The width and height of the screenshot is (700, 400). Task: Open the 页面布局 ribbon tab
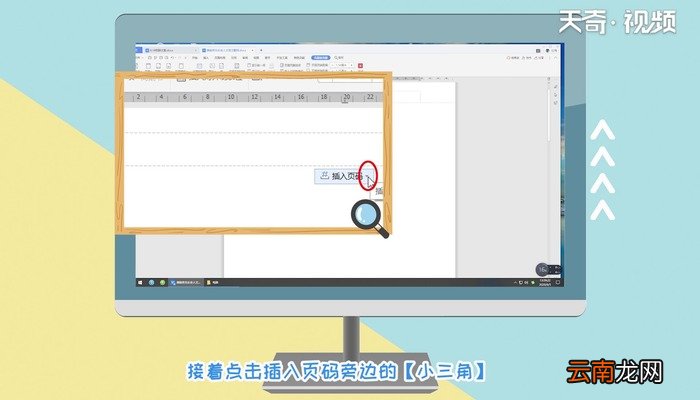pyautogui.click(x=220, y=58)
